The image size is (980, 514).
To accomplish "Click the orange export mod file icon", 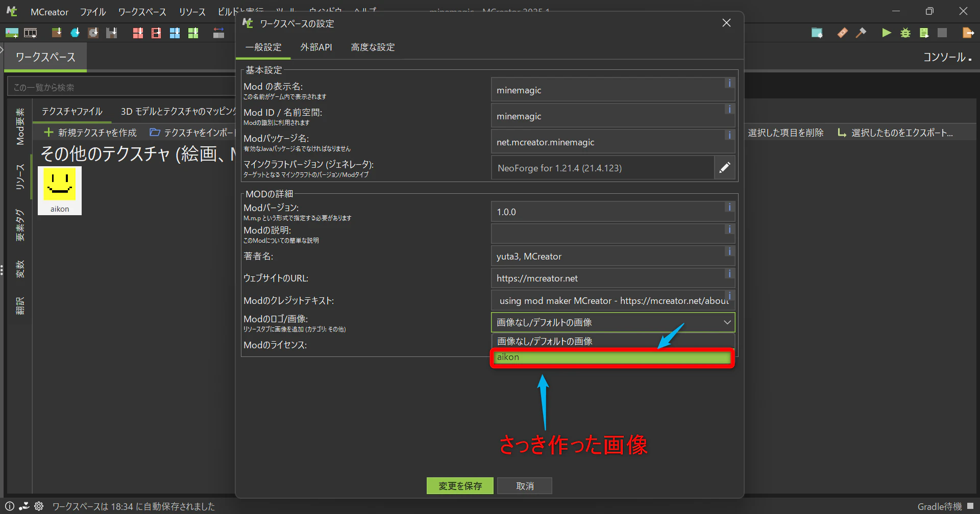I will (x=968, y=33).
